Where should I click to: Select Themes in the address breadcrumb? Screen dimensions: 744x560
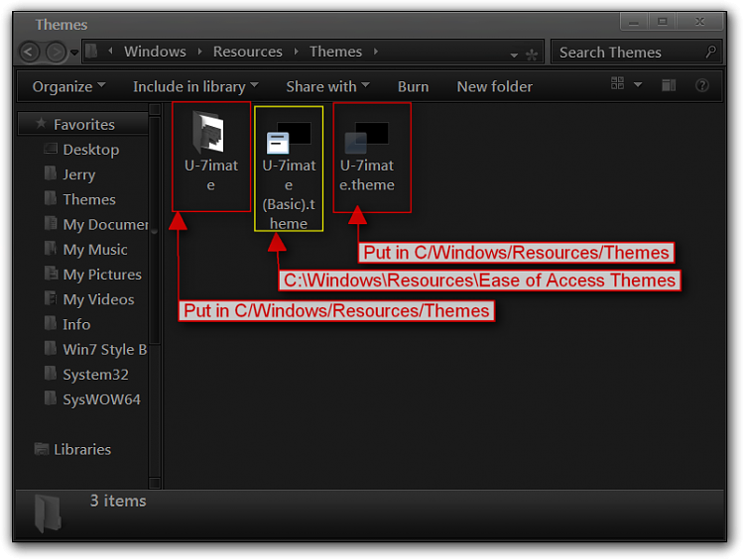335,52
